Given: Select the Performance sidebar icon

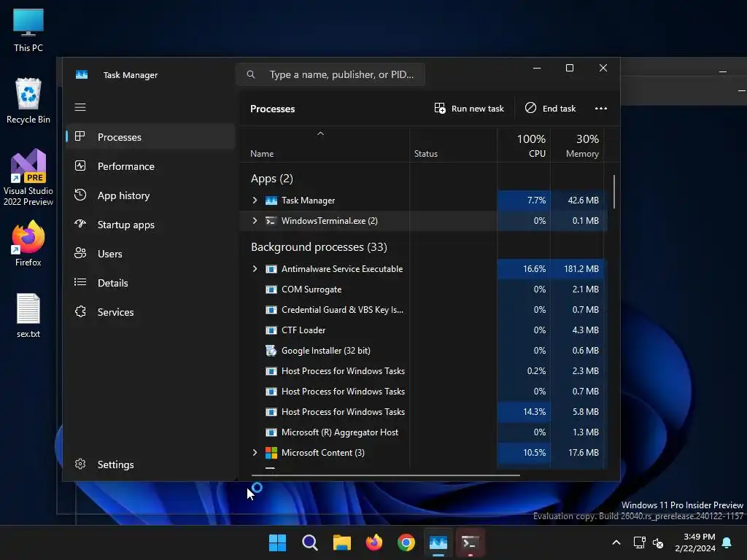Looking at the screenshot, I should pyautogui.click(x=80, y=166).
